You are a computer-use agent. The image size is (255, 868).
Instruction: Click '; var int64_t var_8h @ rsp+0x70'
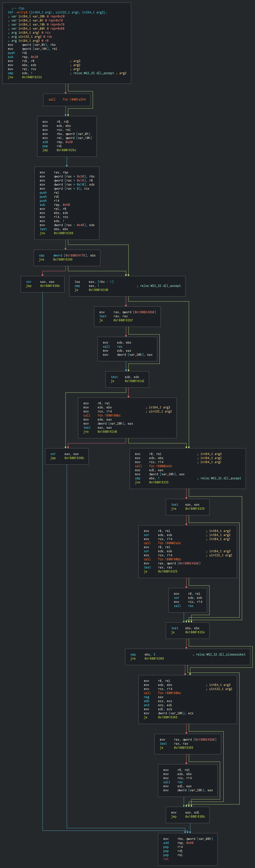(35, 20)
